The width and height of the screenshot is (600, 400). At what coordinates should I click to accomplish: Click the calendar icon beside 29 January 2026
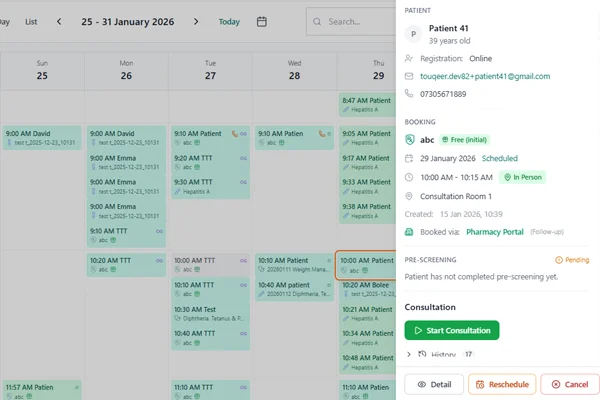click(409, 158)
